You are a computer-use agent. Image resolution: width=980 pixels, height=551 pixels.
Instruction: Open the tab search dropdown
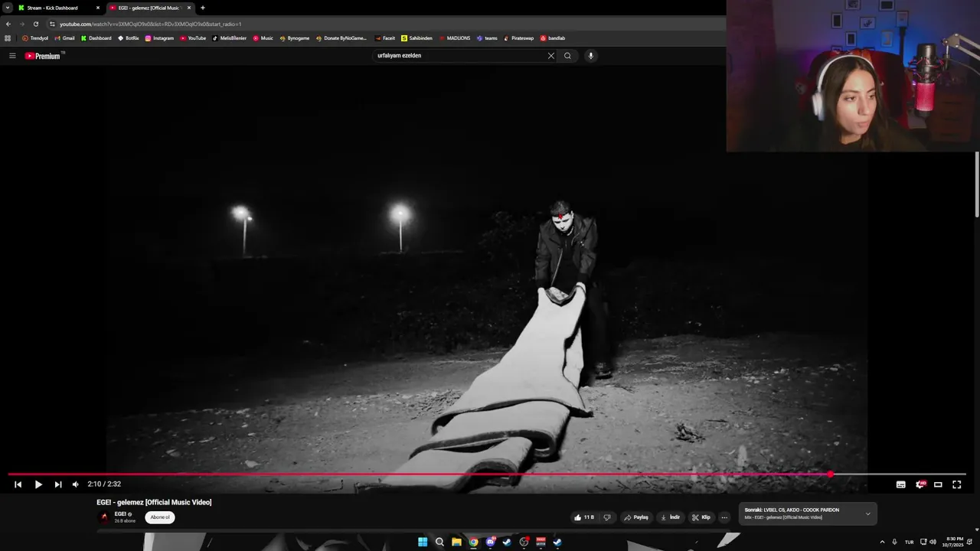7,8
